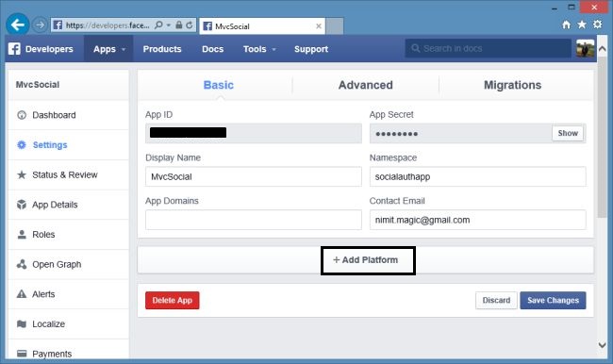Click the red Delete App button
The height and width of the screenshot is (364, 613).
pyautogui.click(x=173, y=300)
